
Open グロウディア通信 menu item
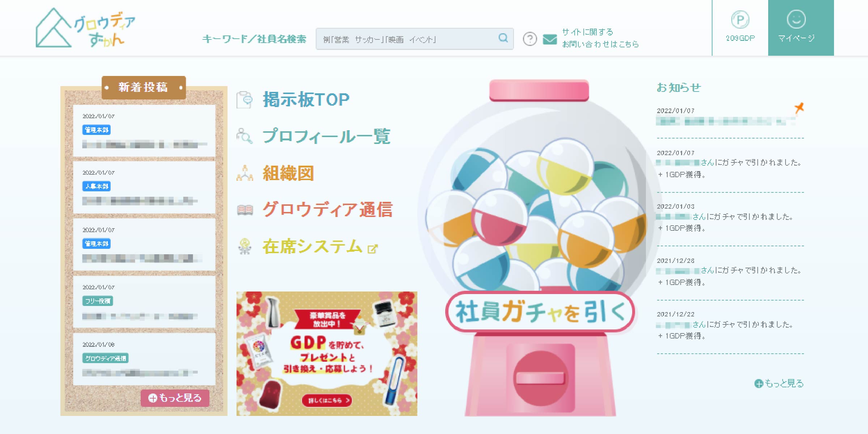[328, 209]
